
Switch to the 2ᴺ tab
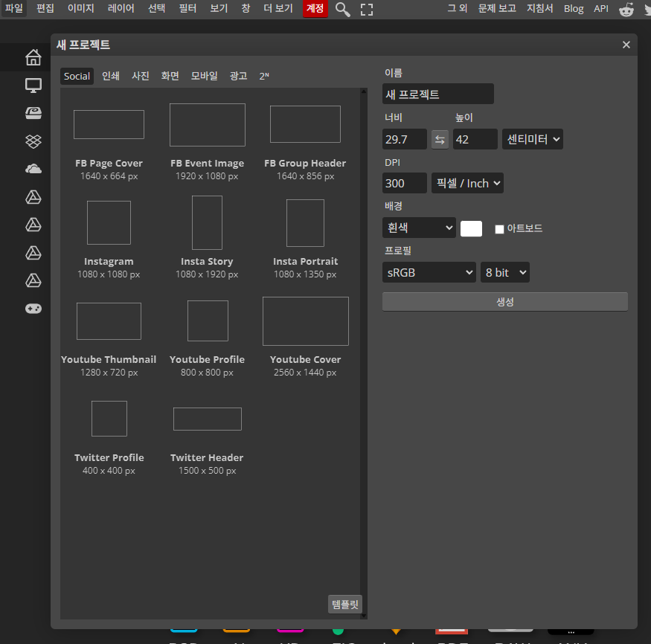coord(264,76)
